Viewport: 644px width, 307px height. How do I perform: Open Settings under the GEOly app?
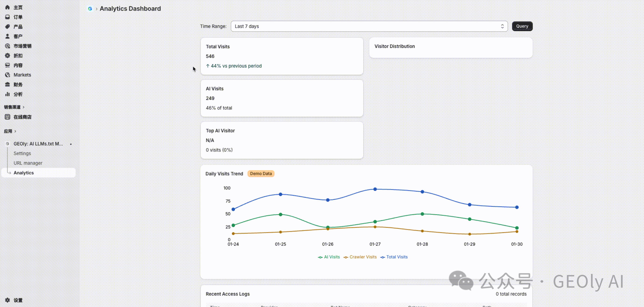[22, 153]
